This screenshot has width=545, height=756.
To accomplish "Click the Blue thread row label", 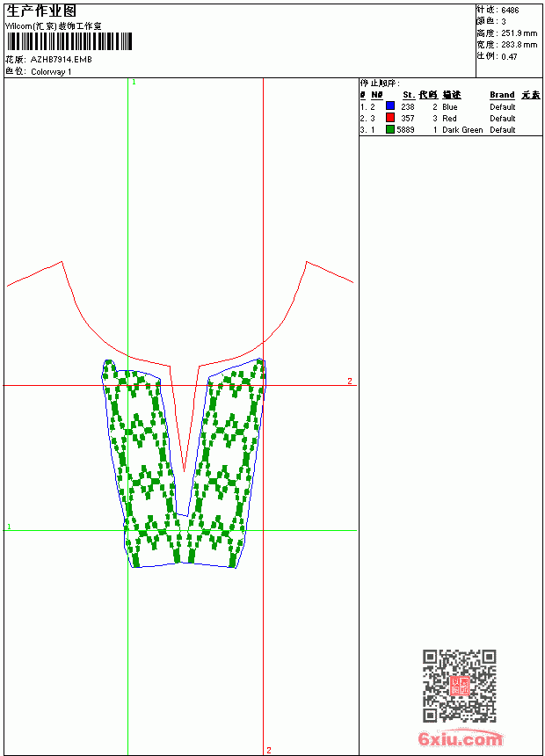I will pos(449,107).
